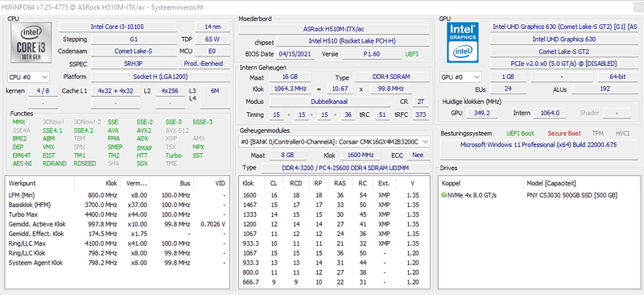Viewport: 644px width, 295px height.
Task: Click the 4 / 8 kernen value
Action: click(43, 91)
